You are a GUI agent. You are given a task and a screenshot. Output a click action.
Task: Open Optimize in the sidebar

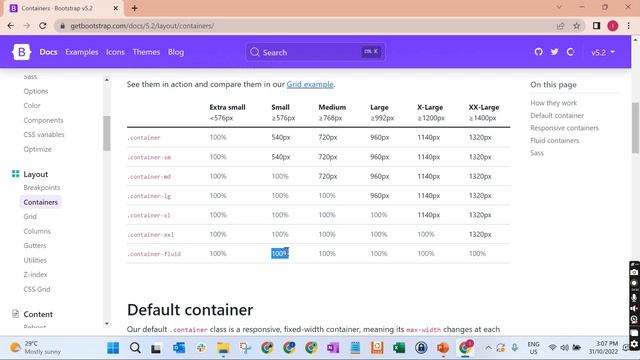pos(38,149)
